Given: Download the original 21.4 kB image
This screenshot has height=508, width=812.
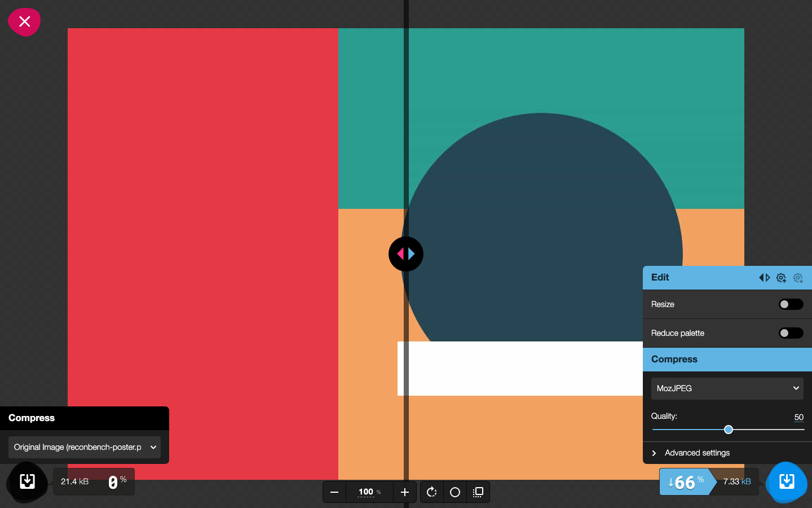Looking at the screenshot, I should click(27, 481).
